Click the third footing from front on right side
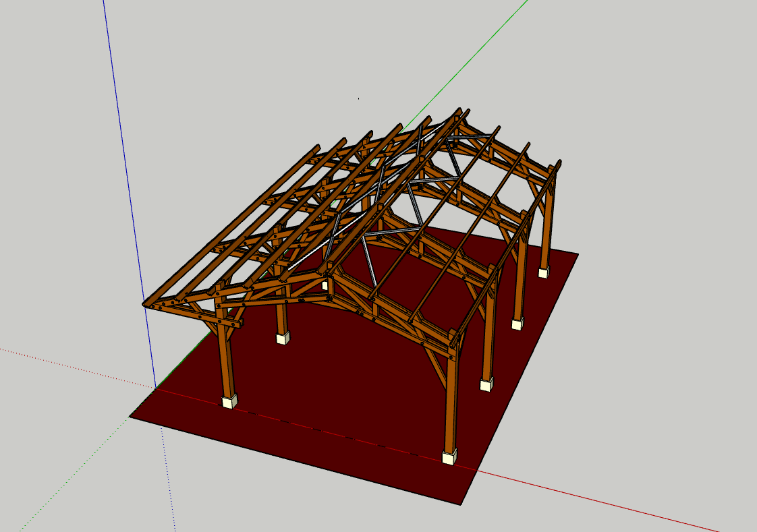 pyautogui.click(x=517, y=324)
